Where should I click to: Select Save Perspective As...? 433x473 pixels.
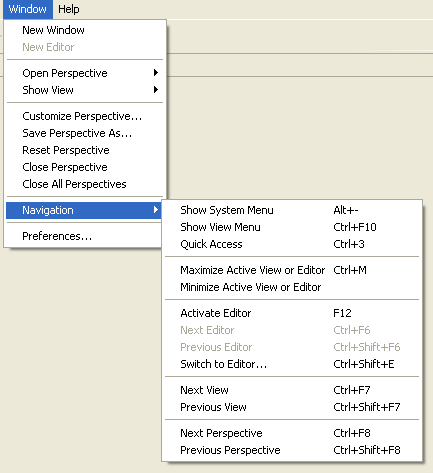pos(85,133)
